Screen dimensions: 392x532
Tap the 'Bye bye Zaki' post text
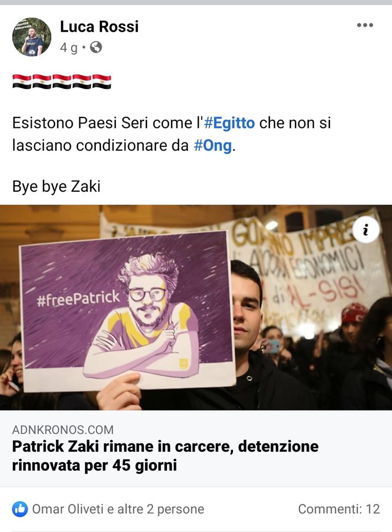click(57, 186)
